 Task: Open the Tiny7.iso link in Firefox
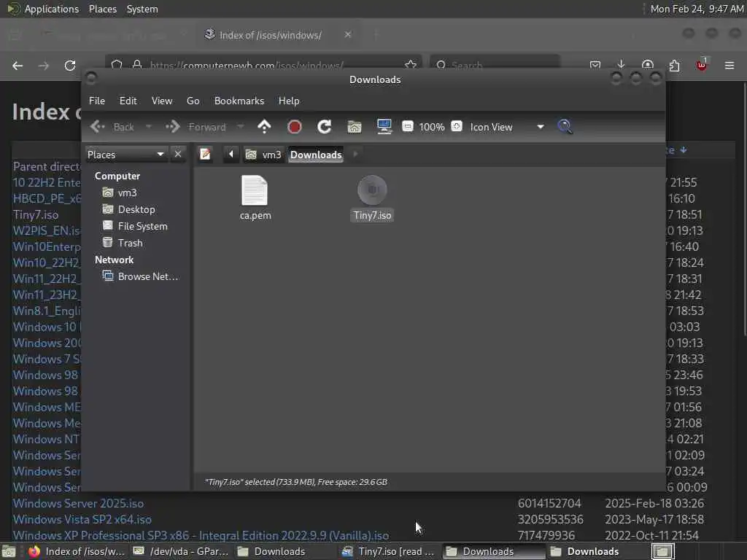point(36,215)
